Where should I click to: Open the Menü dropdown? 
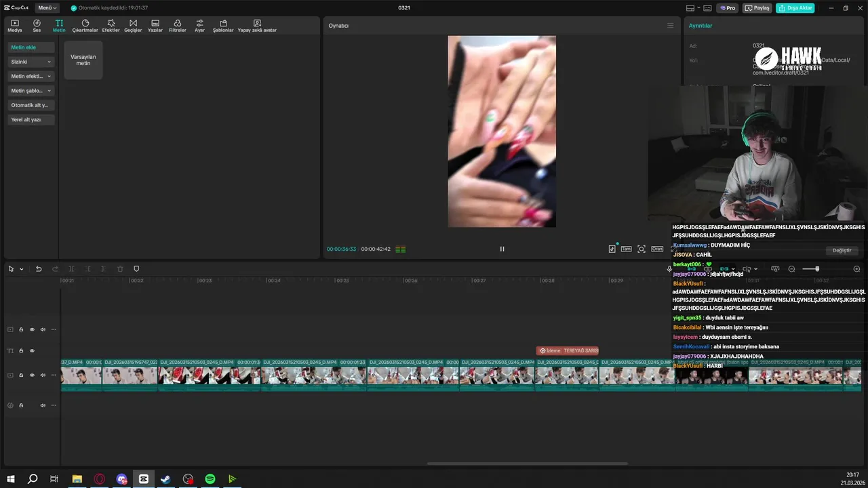47,8
